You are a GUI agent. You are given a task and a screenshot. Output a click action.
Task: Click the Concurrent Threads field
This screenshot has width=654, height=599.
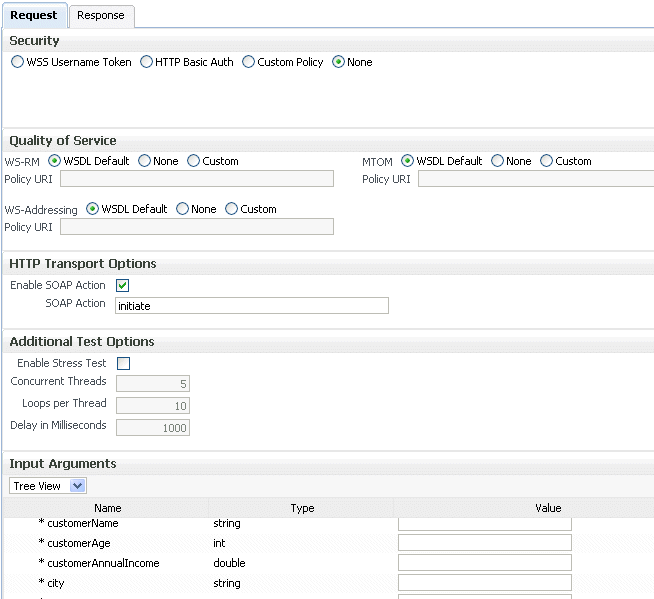click(x=153, y=384)
